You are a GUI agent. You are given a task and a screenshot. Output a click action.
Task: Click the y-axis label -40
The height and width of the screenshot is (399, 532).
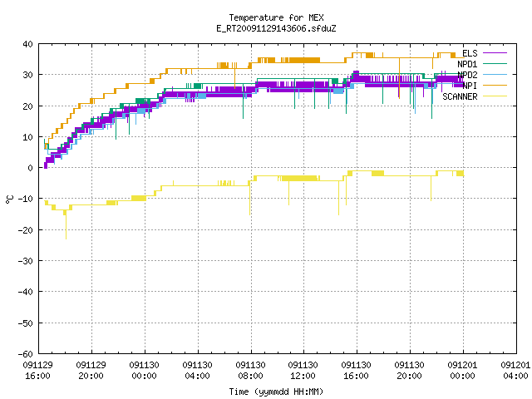point(26,292)
